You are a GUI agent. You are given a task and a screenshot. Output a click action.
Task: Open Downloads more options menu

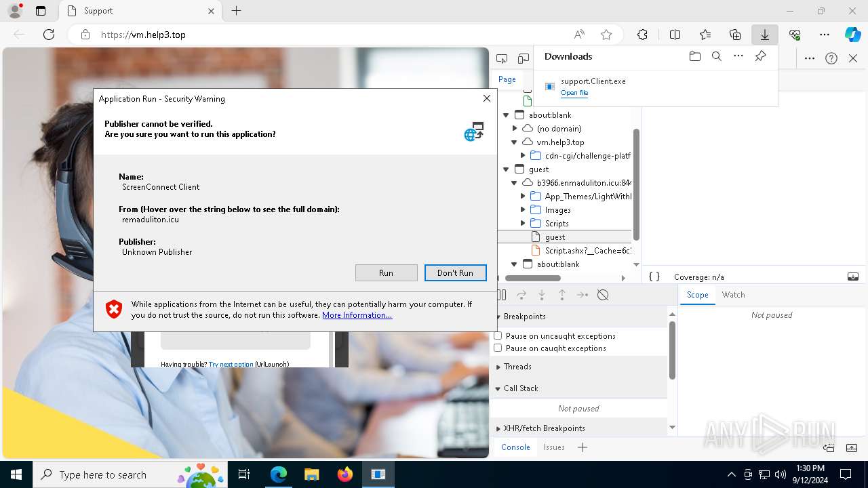click(x=738, y=56)
